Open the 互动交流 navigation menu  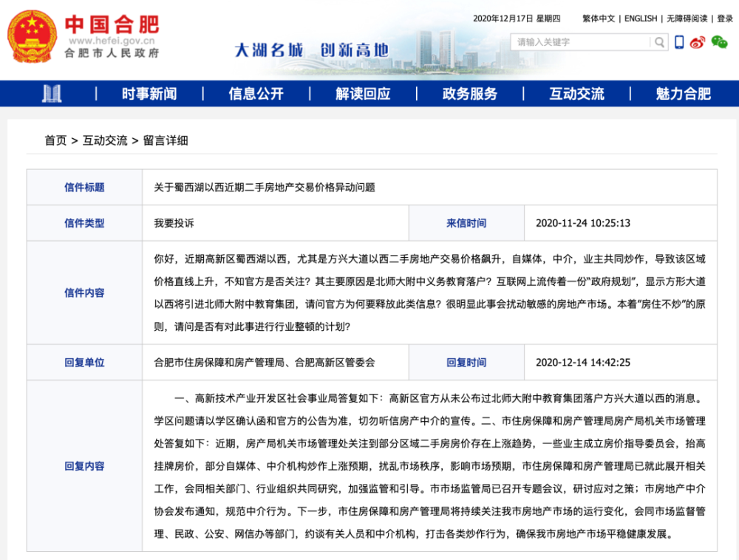(577, 94)
